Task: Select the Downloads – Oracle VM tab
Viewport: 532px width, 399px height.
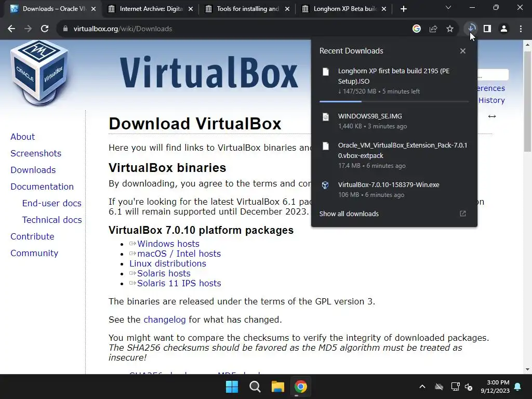Action: point(54,9)
